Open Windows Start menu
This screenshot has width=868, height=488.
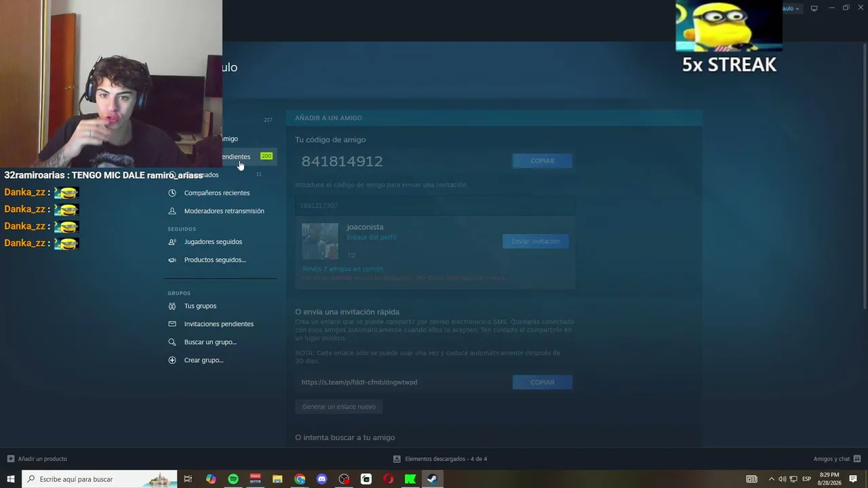[x=11, y=479]
